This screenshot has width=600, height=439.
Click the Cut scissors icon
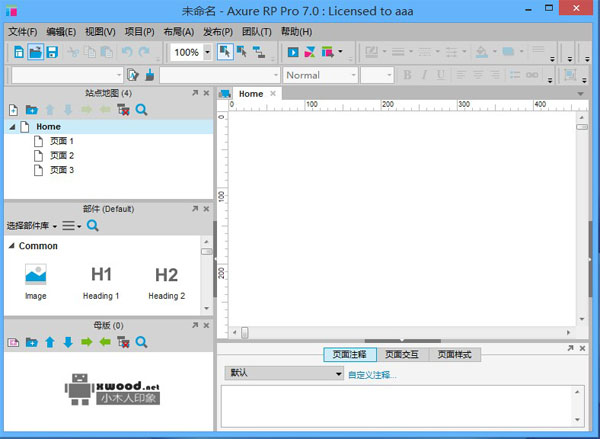tap(73, 52)
